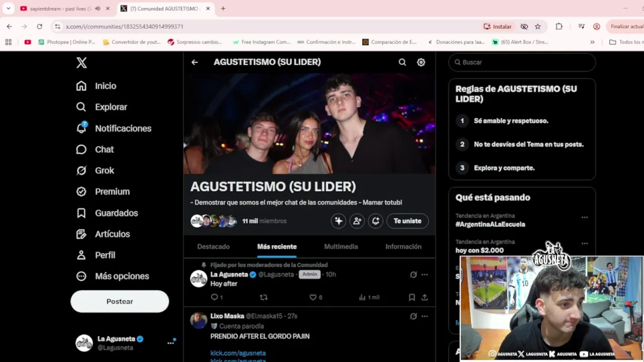
Task: Open the Información tab
Action: pos(404,246)
